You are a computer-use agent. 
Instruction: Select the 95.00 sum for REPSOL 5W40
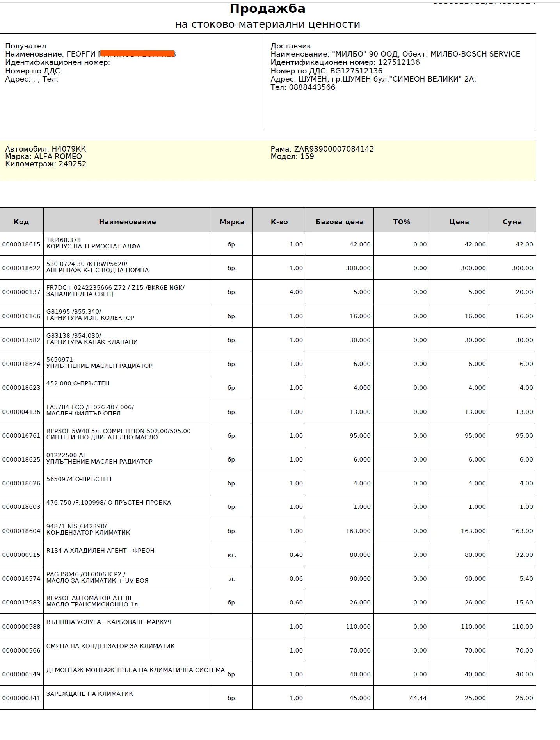524,436
